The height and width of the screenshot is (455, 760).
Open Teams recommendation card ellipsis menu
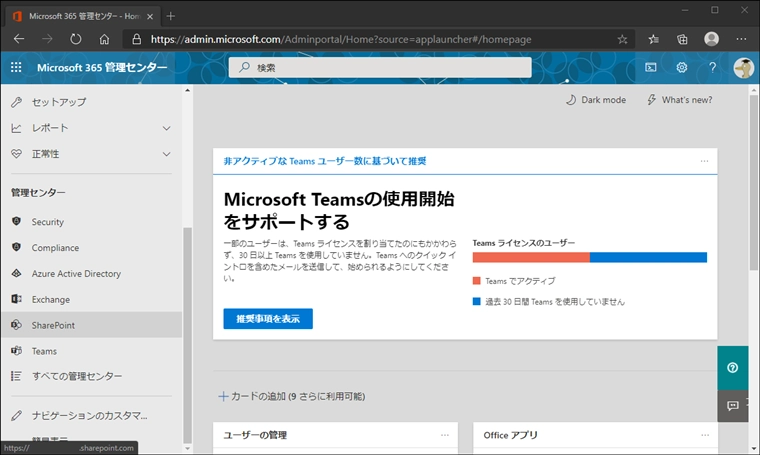704,161
